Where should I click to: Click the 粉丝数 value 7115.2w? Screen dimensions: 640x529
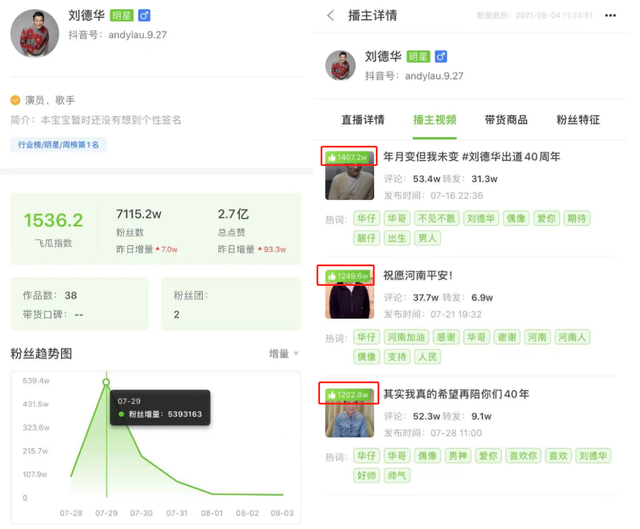(139, 214)
